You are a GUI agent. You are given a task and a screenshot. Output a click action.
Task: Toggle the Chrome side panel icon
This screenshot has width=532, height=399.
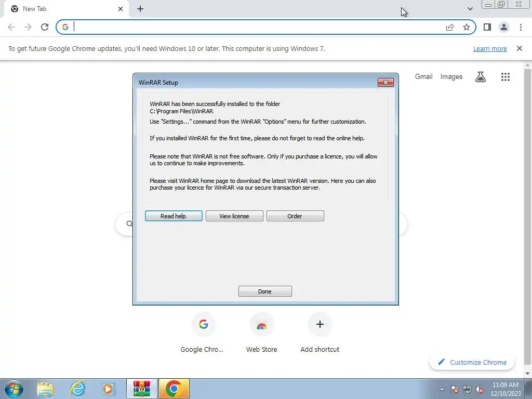click(x=487, y=27)
